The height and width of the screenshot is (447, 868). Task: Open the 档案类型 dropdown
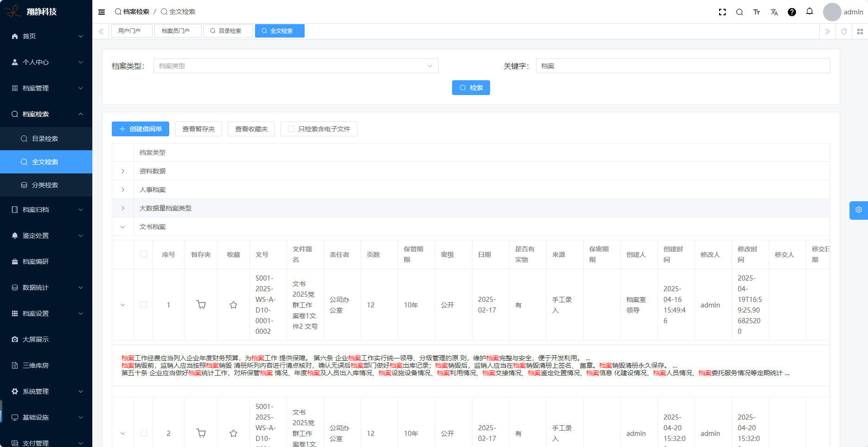295,66
